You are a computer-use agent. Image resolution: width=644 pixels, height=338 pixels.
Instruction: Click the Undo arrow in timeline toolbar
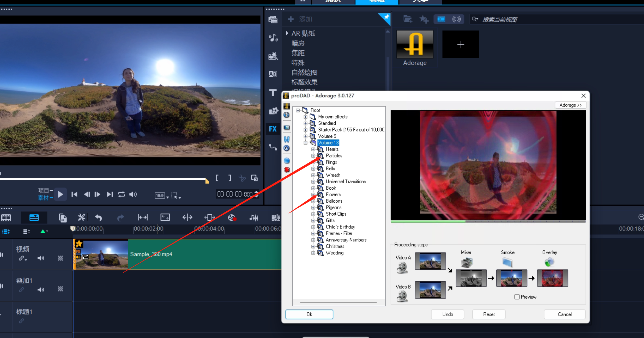[x=98, y=218]
